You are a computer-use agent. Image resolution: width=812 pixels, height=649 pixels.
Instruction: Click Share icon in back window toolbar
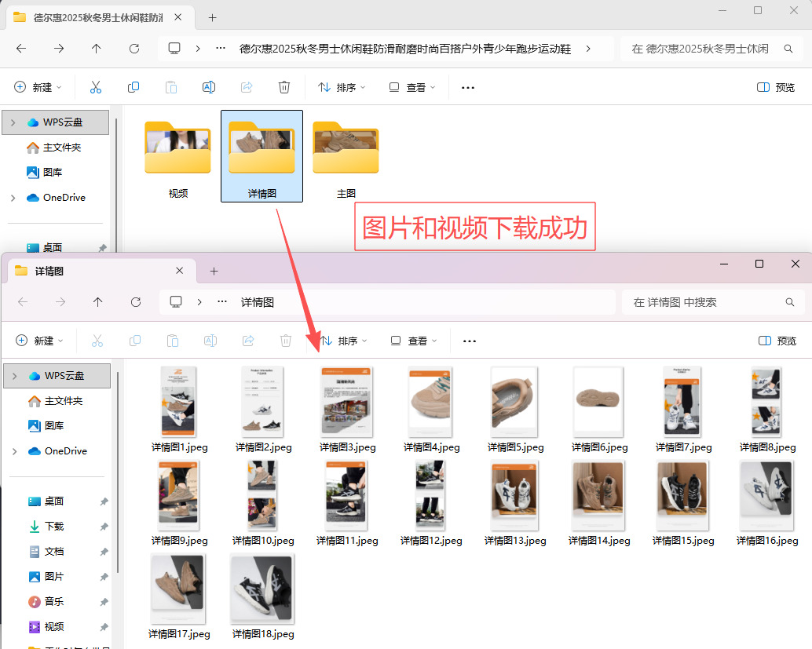[x=247, y=87]
